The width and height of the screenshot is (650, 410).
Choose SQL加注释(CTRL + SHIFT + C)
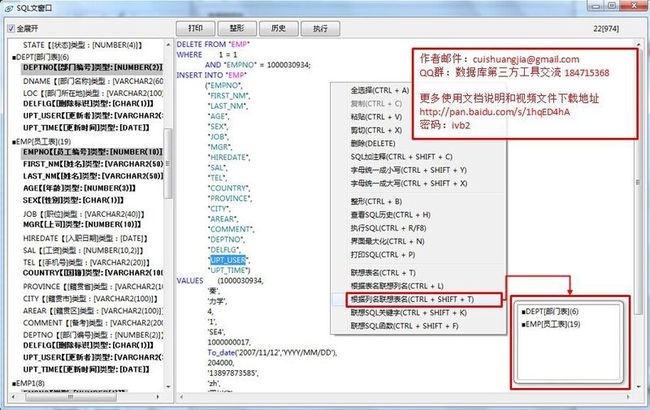tap(401, 157)
